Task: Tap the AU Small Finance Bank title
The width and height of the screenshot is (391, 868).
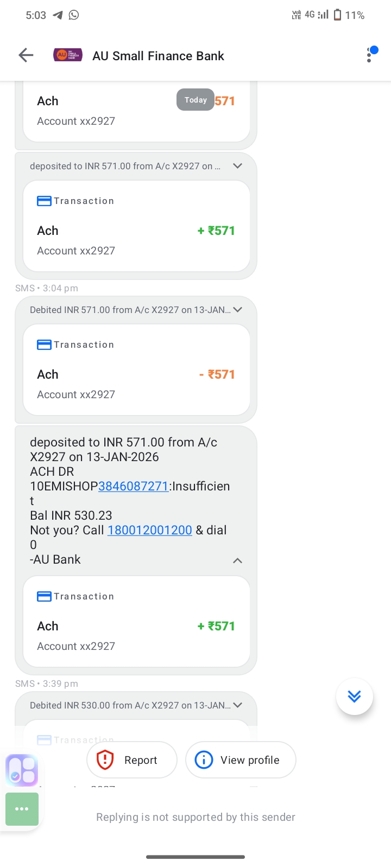Action: [158, 56]
